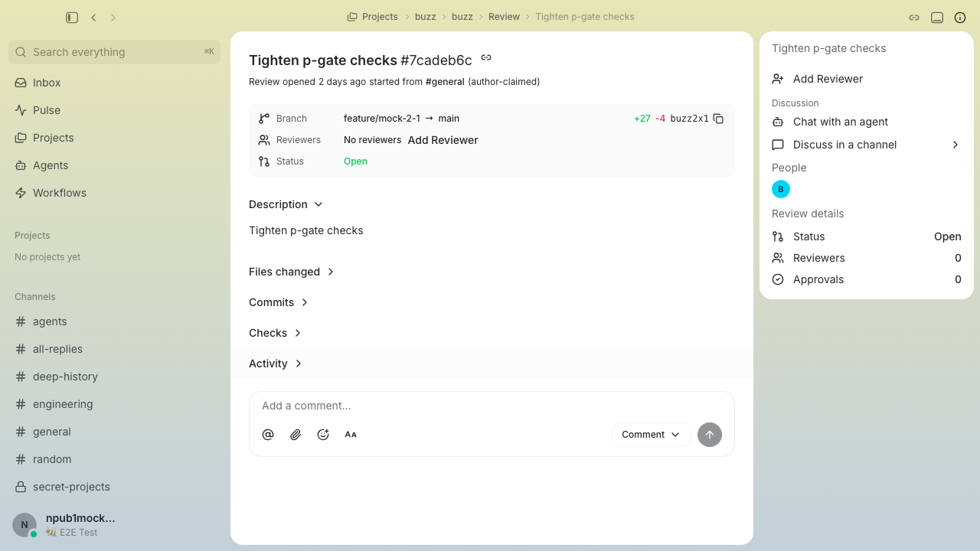
Task: Toggle the info panel icon top right
Action: point(960,17)
